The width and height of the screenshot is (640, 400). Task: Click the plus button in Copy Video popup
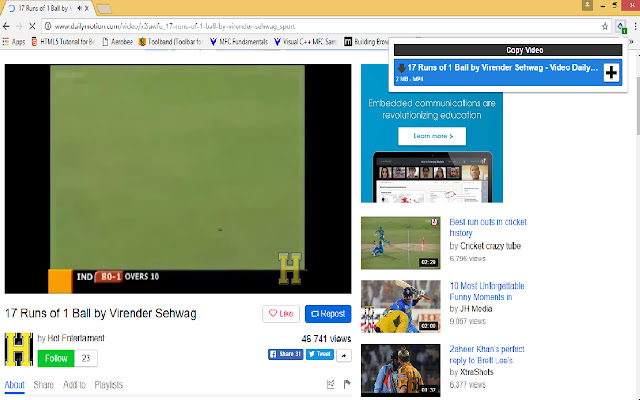point(611,73)
